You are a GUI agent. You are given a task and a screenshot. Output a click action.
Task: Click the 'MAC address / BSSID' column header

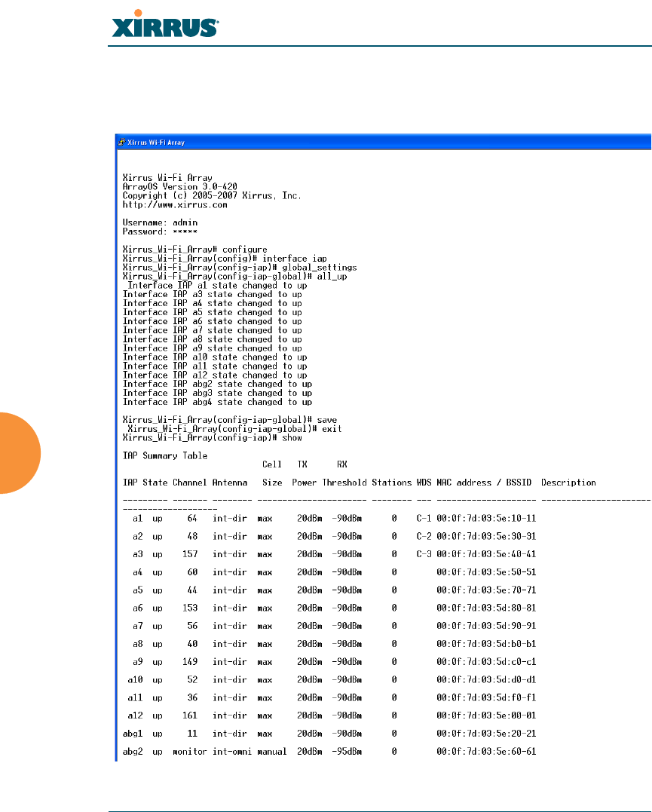pos(484,483)
